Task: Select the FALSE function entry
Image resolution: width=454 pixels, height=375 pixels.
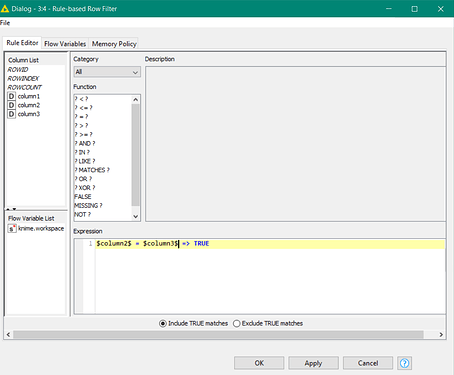Action: tap(83, 197)
